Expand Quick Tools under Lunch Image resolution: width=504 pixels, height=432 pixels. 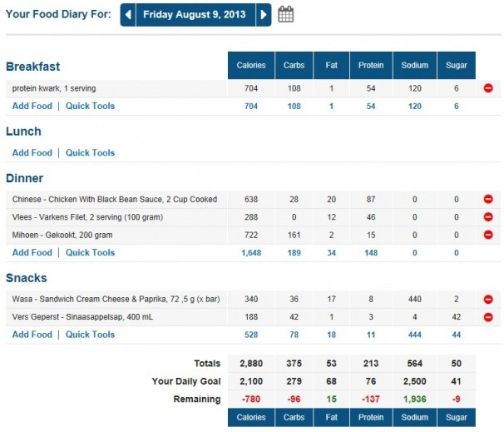click(90, 153)
